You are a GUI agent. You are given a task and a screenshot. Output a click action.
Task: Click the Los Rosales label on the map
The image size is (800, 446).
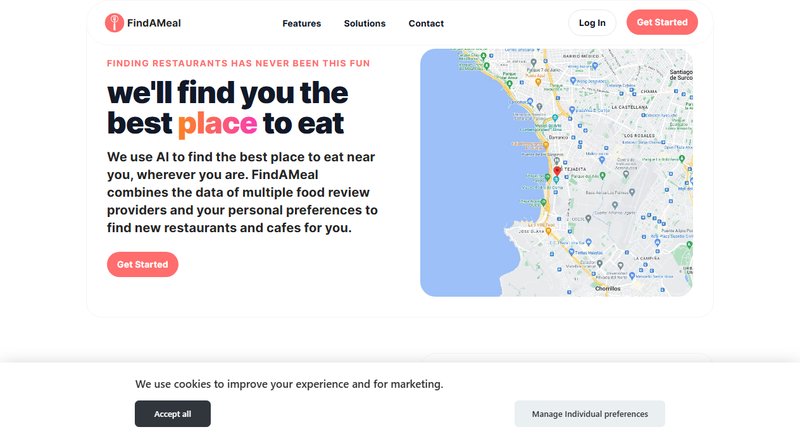click(639, 136)
